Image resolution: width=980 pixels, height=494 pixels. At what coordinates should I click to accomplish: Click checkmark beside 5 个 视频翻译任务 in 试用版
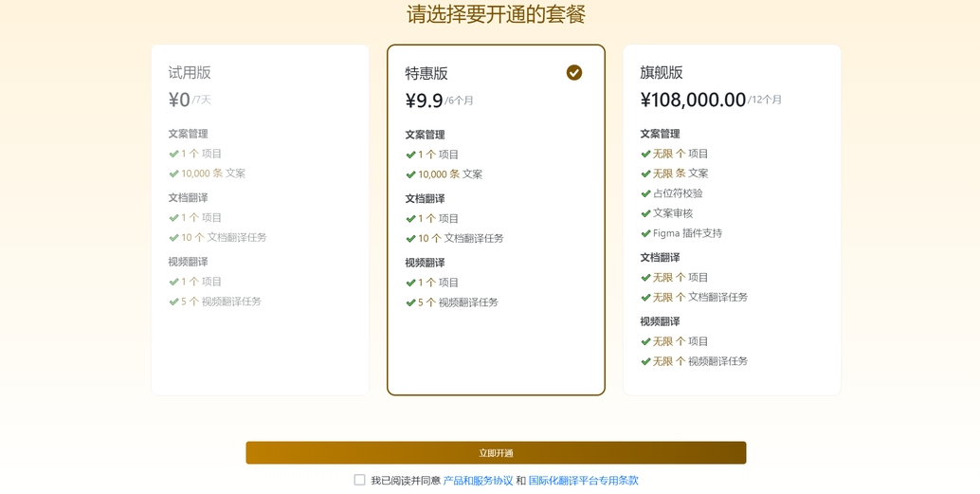coord(173,302)
